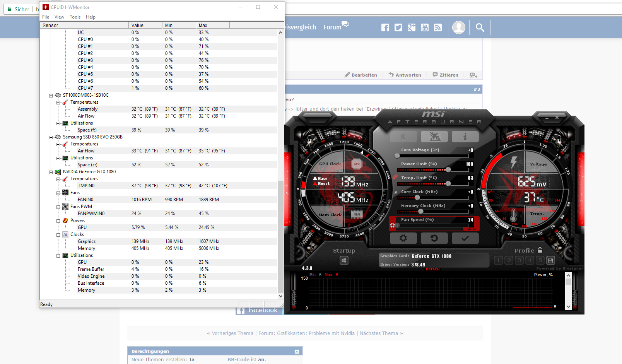This screenshot has height=364, width=622.
Task: Collapse the Fans branch expander
Action: coord(58,193)
